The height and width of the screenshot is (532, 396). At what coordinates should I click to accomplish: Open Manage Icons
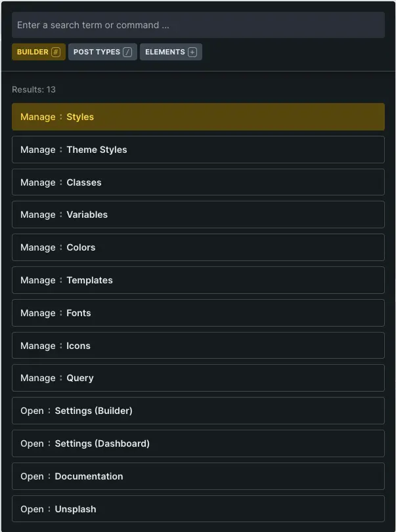(198, 346)
